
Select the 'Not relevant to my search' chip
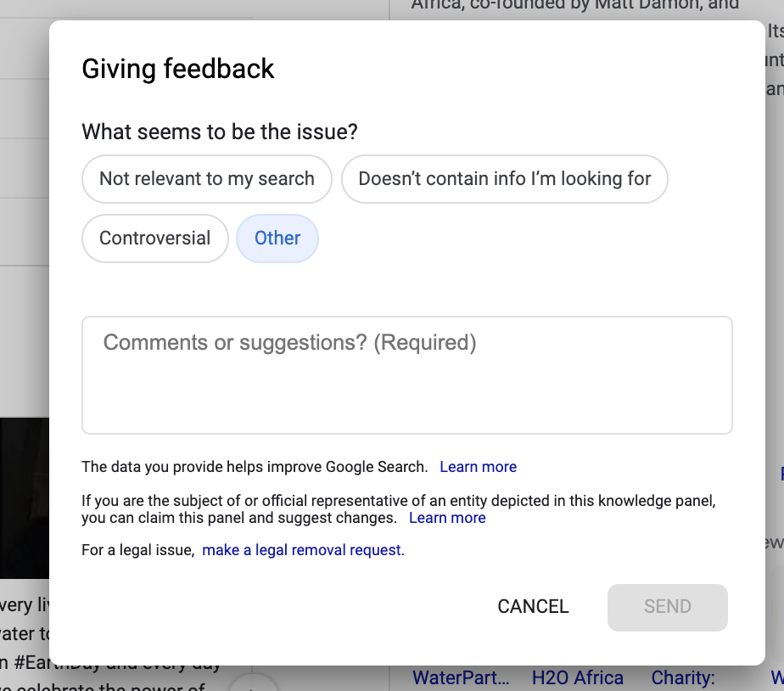[x=206, y=178]
